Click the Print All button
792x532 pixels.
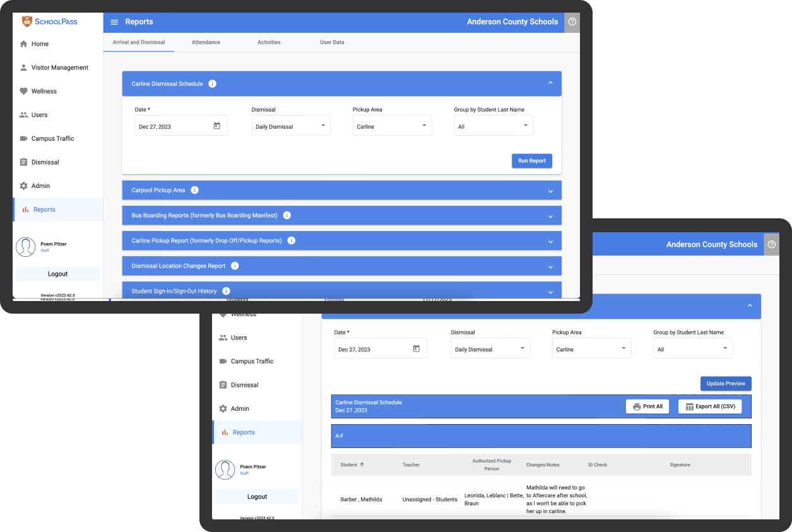[x=647, y=406]
